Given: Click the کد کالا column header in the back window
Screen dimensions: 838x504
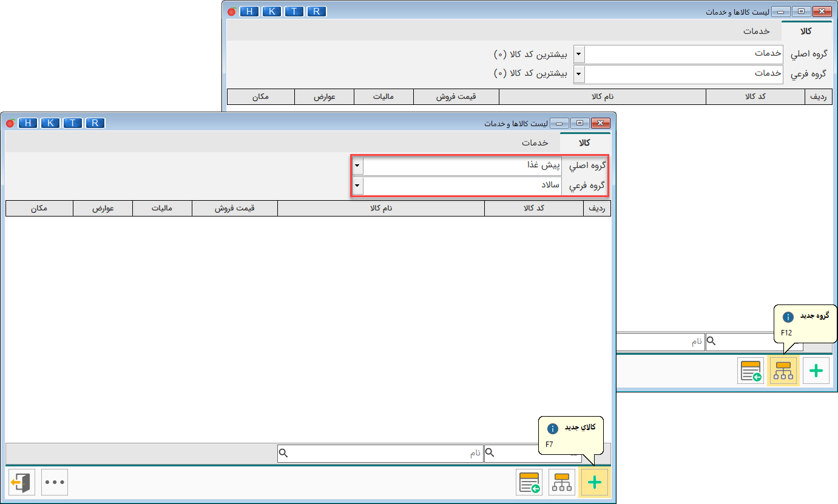Looking at the screenshot, I should click(x=755, y=97).
